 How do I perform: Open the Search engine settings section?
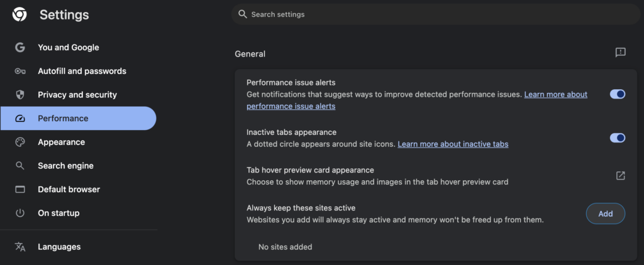coord(65,166)
